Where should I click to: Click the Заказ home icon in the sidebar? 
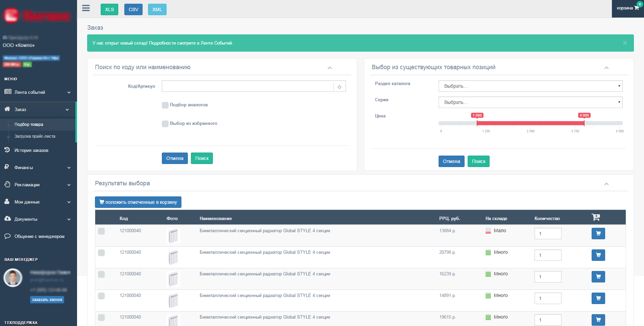(x=7, y=109)
